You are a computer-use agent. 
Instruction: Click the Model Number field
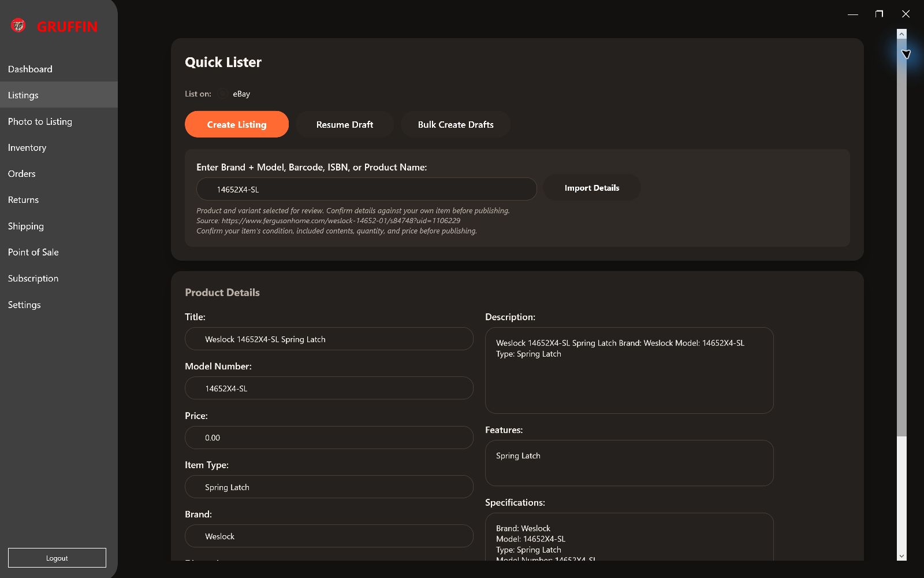tap(329, 388)
